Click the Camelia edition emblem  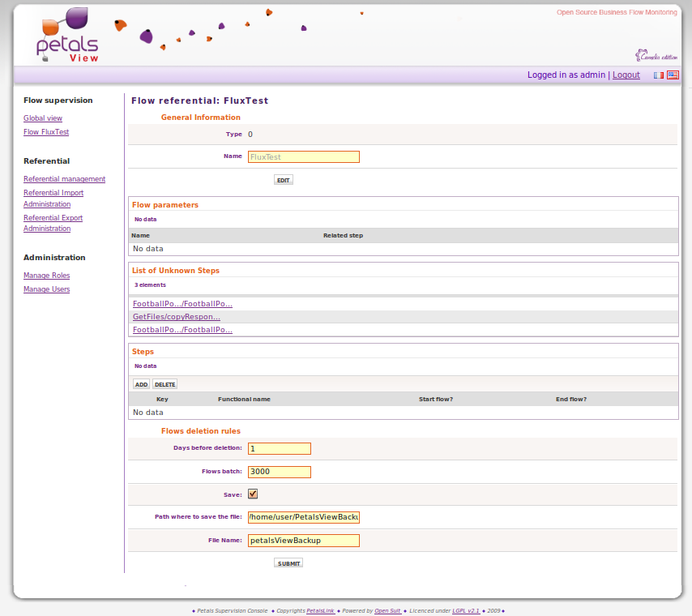656,55
